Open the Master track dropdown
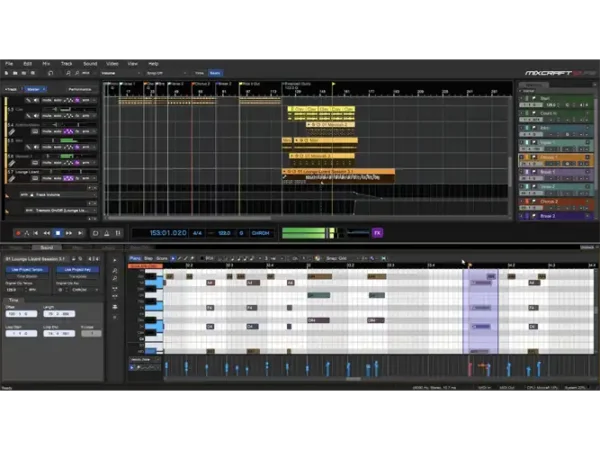600x450 pixels. [x=35, y=89]
